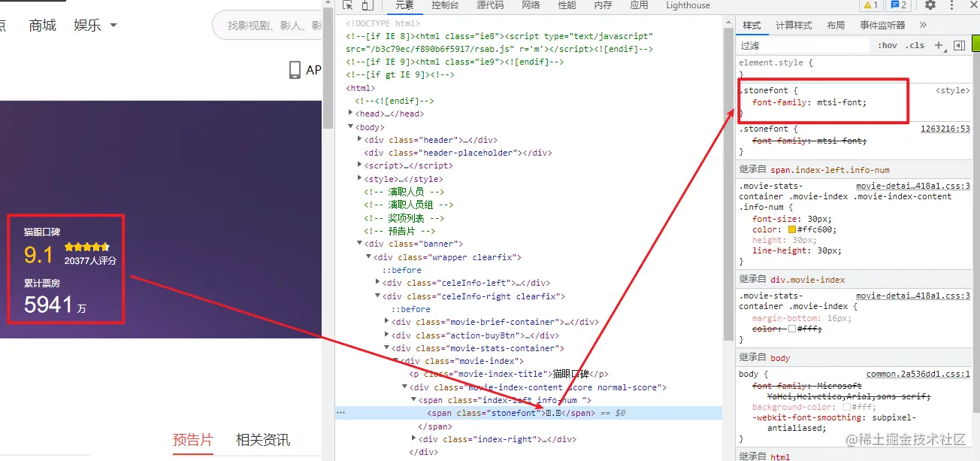Open the 商城 nav item
Image resolution: width=980 pixels, height=461 pixels.
click(43, 25)
